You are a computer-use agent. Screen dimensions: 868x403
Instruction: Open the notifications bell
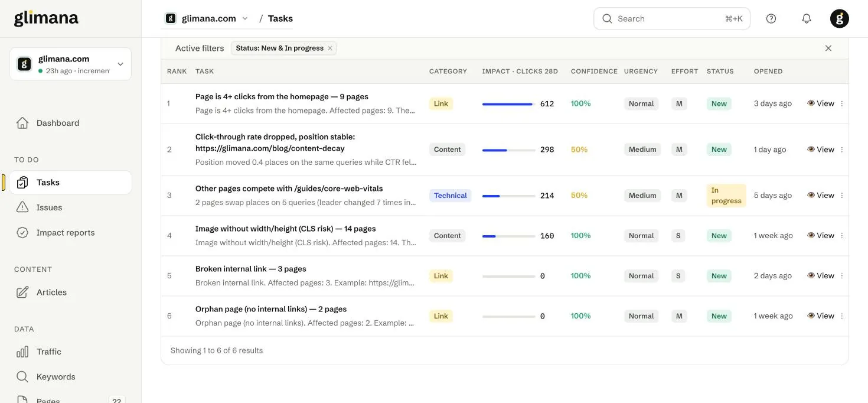tap(807, 18)
